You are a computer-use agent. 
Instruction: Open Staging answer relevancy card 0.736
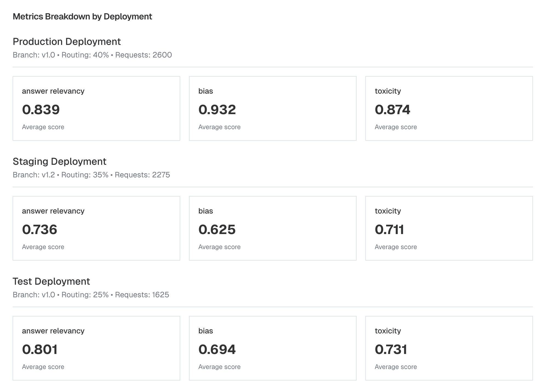[96, 228]
